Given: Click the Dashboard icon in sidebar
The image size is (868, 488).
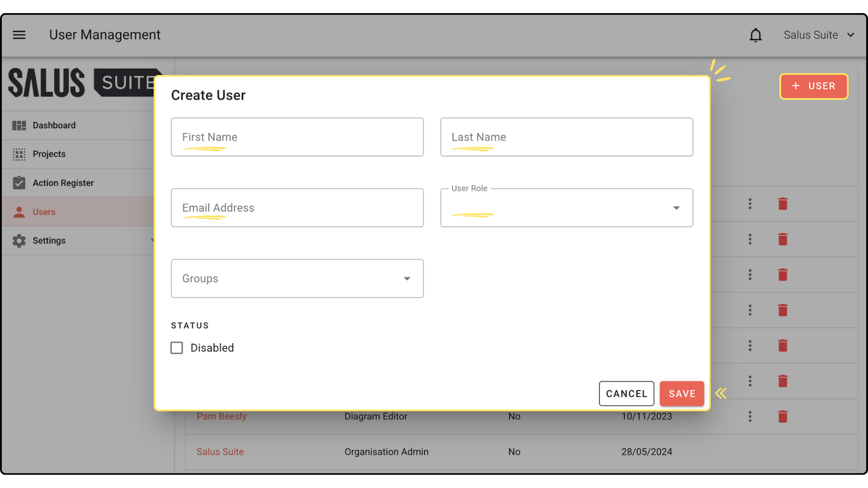Looking at the screenshot, I should (19, 126).
